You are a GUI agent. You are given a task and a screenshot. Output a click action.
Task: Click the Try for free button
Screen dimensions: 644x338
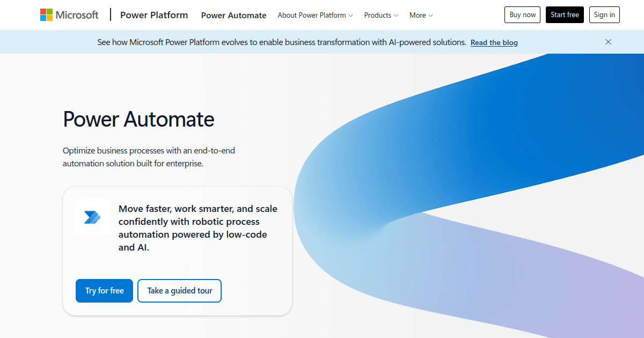[104, 291]
